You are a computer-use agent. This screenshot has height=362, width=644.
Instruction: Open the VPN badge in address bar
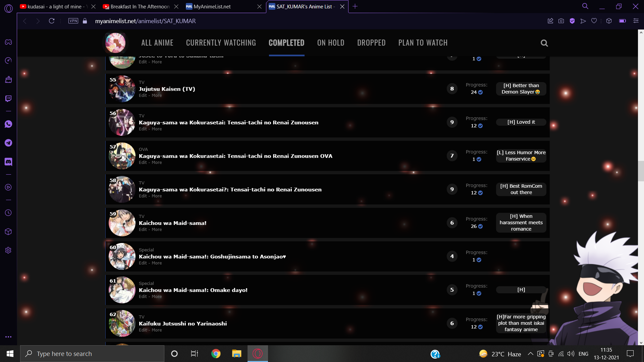pos(73,21)
